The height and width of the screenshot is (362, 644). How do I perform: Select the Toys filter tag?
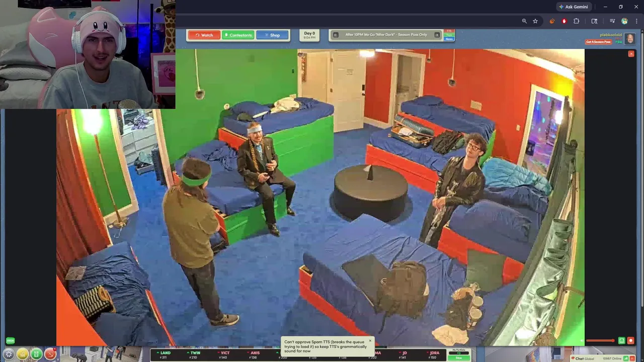coord(449,35)
